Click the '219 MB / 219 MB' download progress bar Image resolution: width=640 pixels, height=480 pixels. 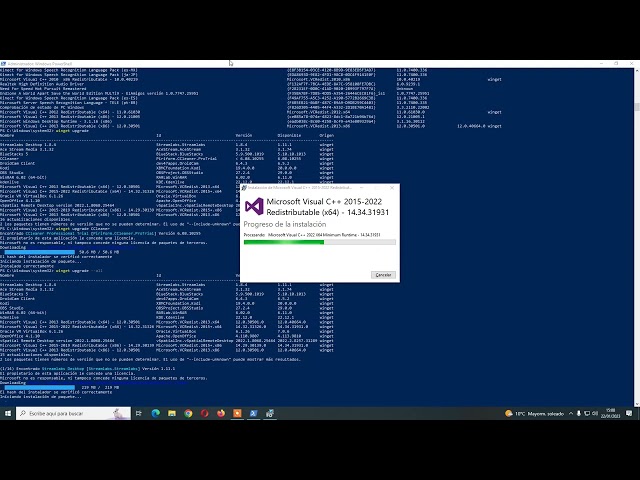click(40, 387)
